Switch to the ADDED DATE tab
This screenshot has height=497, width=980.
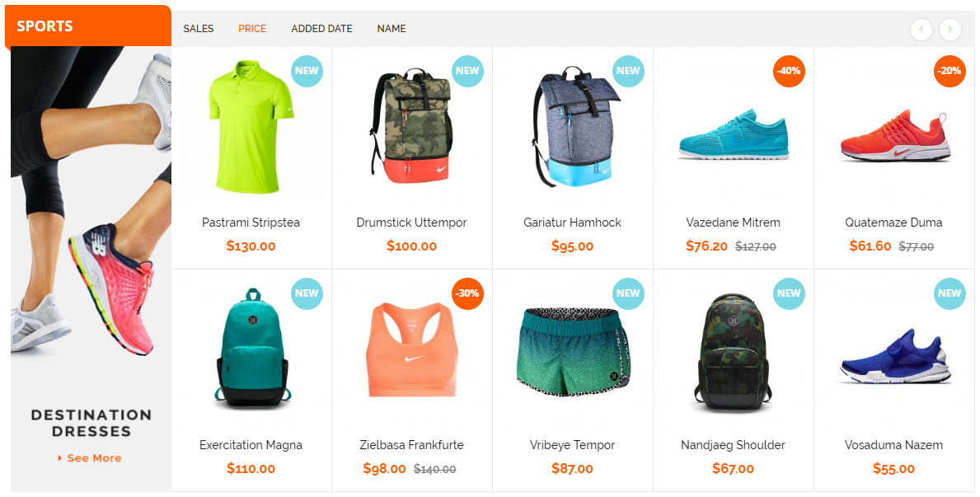(x=322, y=29)
